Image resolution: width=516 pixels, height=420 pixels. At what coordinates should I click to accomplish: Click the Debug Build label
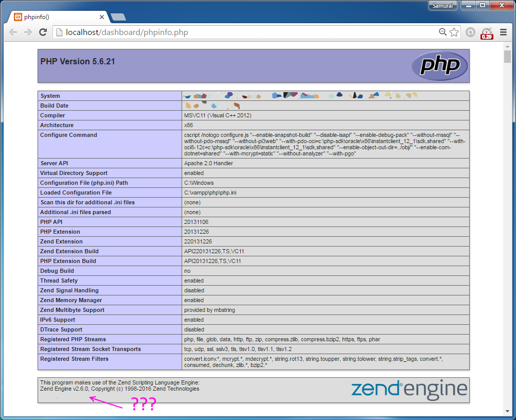[x=57, y=271]
